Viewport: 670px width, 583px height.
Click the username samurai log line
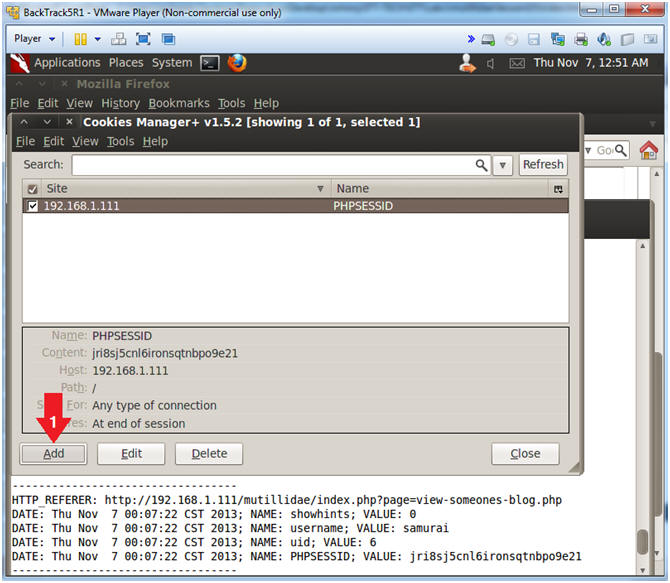(230, 528)
